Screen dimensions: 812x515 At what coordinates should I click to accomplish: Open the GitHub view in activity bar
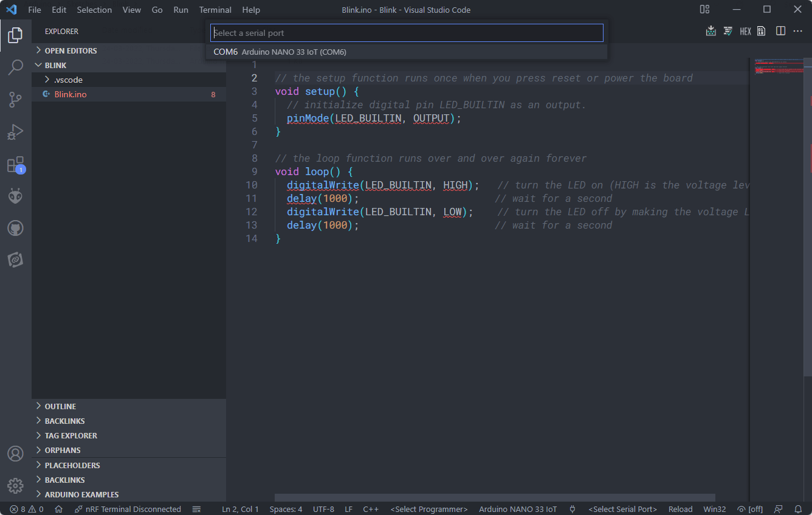click(15, 228)
